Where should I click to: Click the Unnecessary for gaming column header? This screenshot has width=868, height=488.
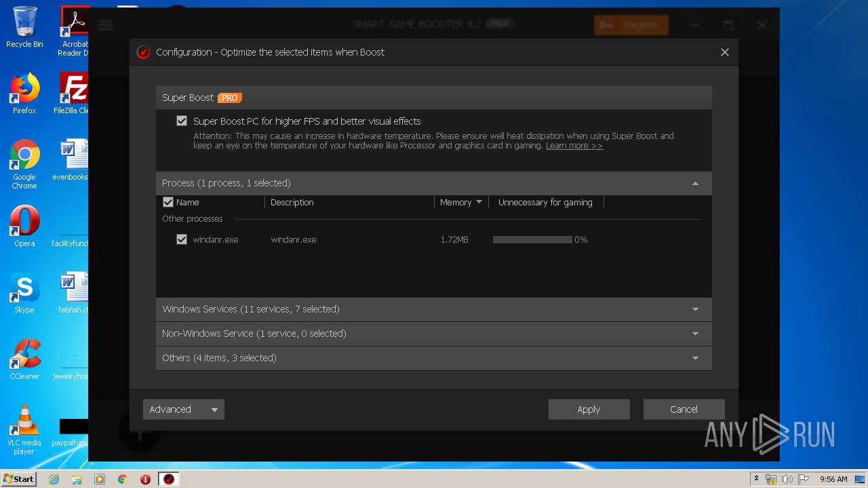coord(545,202)
